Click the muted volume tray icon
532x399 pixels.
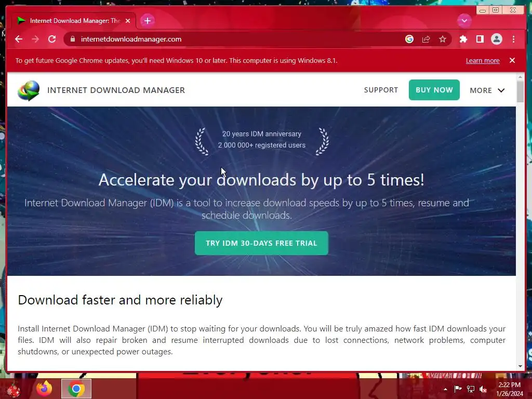tap(483, 389)
